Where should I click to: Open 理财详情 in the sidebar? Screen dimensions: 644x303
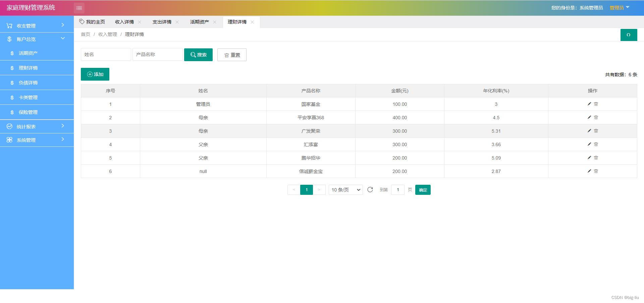pyautogui.click(x=37, y=68)
